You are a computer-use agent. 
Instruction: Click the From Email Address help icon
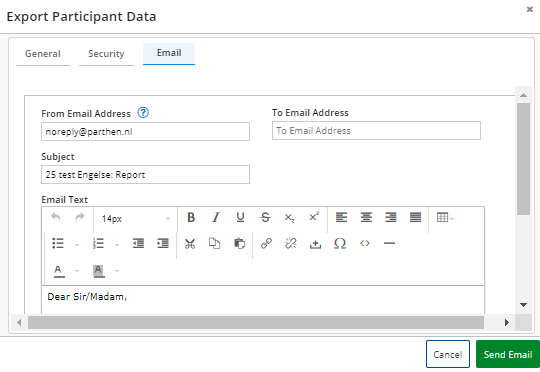[143, 113]
